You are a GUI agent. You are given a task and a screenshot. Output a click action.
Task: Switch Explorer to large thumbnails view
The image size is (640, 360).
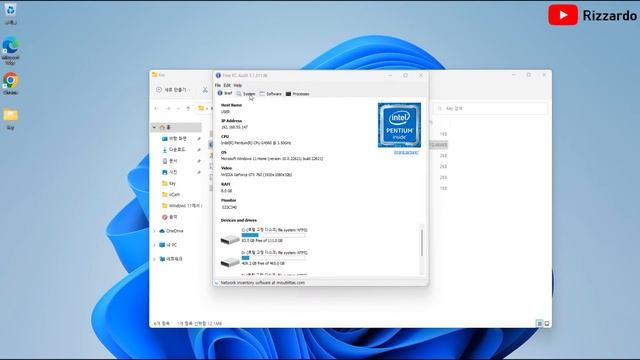click(547, 324)
